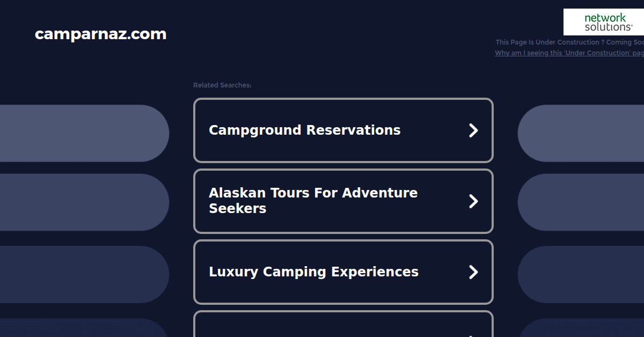Click the chevron arrow on Campground Reservations
Viewport: 644px width, 337px height.
tap(473, 130)
